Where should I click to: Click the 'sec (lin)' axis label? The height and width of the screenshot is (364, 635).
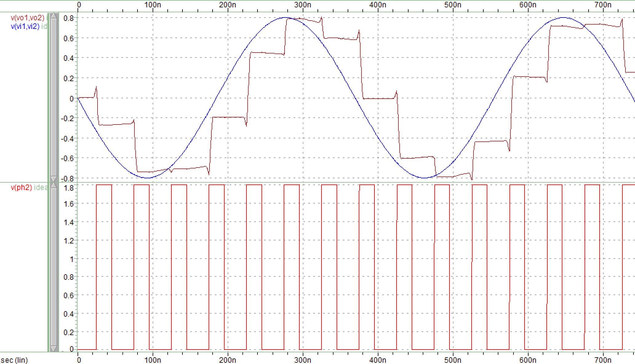click(14, 360)
